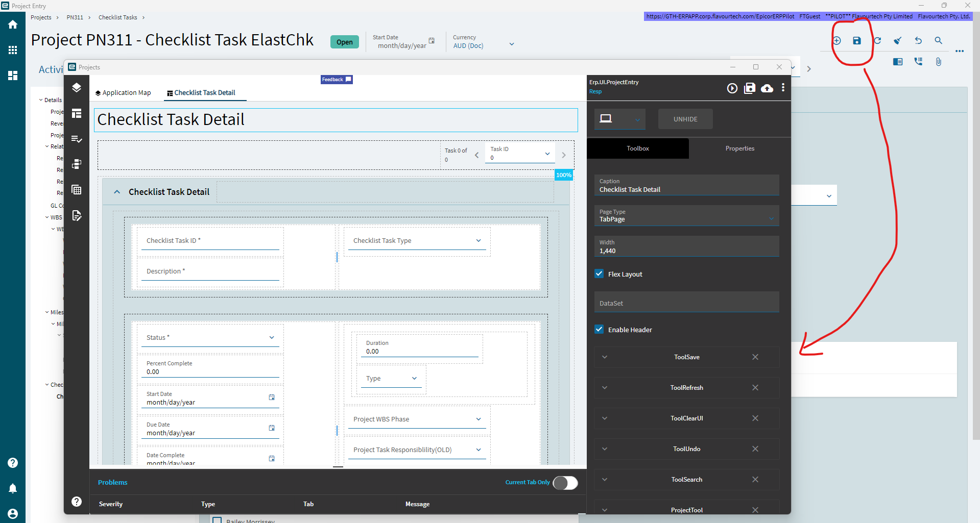Go to the PN311 breadcrumb
Screen dimensions: 980x523
click(75, 17)
